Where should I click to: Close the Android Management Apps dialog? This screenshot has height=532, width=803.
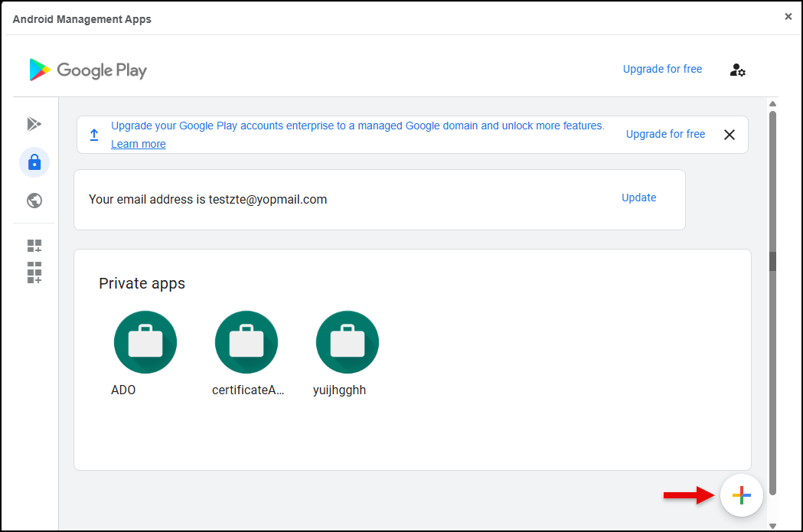788,16
